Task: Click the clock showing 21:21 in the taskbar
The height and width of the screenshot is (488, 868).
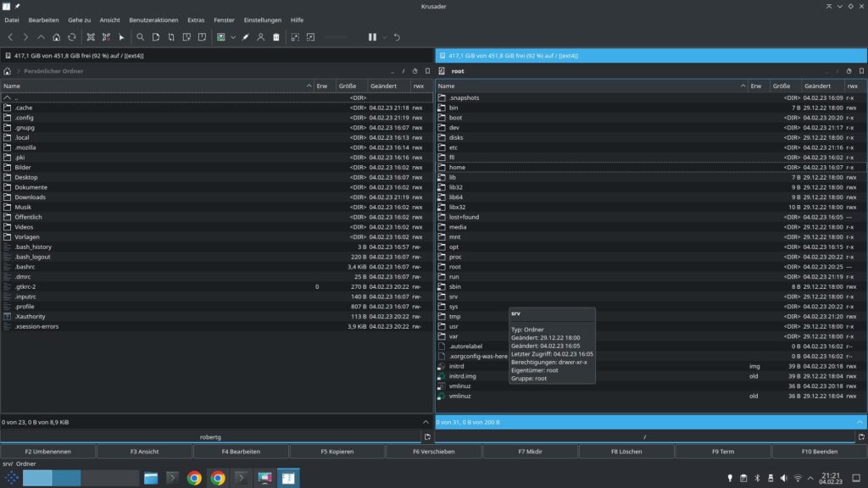Action: click(831, 478)
